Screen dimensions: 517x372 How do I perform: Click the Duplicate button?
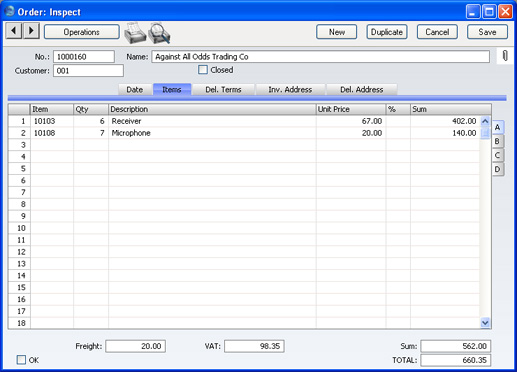[387, 32]
